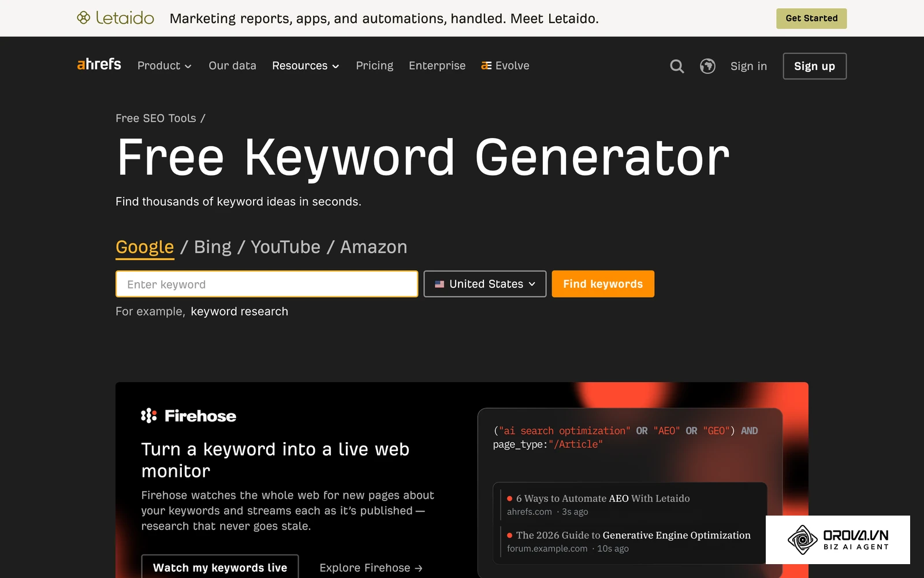Image resolution: width=924 pixels, height=578 pixels.
Task: Focus the Enter keyword input field
Action: click(267, 284)
